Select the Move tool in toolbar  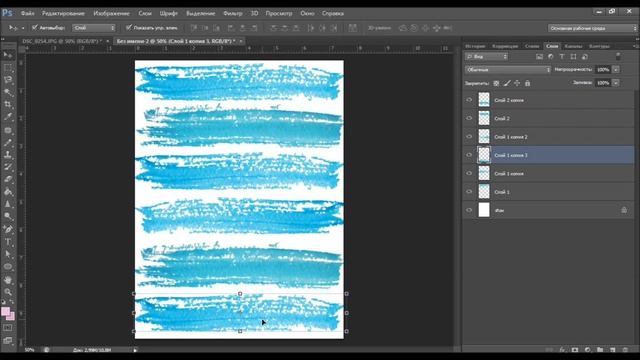point(8,55)
